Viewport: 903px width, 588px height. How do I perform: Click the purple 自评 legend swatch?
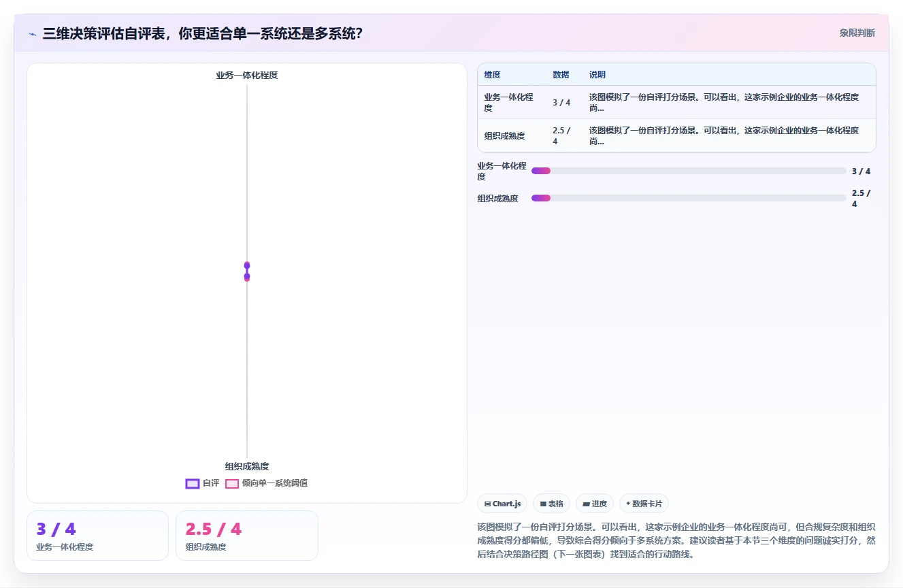pos(193,484)
